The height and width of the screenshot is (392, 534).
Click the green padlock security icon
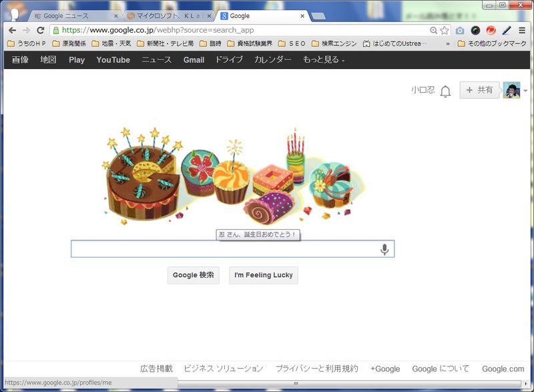pos(56,31)
